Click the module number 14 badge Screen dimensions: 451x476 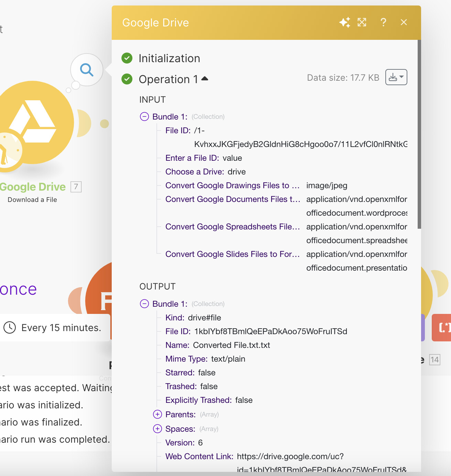pyautogui.click(x=434, y=360)
